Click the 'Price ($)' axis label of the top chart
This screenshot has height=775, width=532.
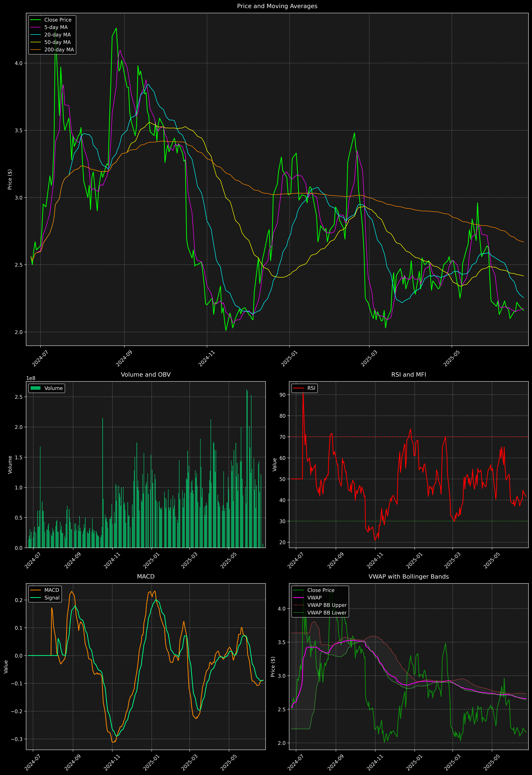click(10, 179)
